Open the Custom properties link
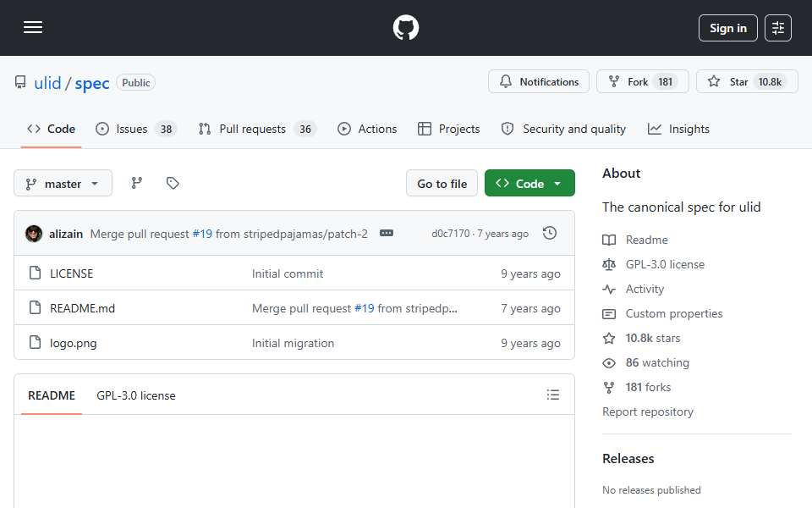812x508 pixels. tap(674, 313)
